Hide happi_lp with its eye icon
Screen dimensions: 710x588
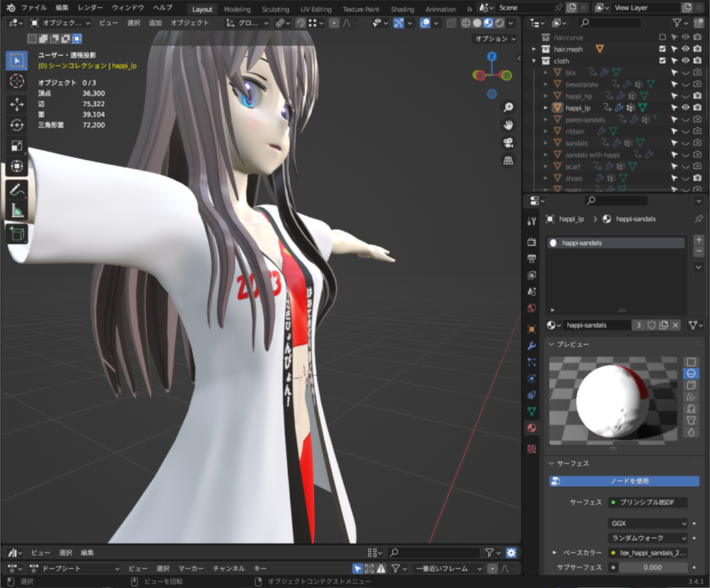tap(686, 107)
